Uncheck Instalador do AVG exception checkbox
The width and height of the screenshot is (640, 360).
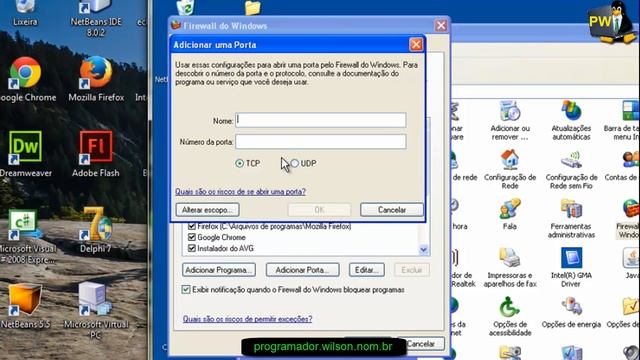tap(192, 248)
